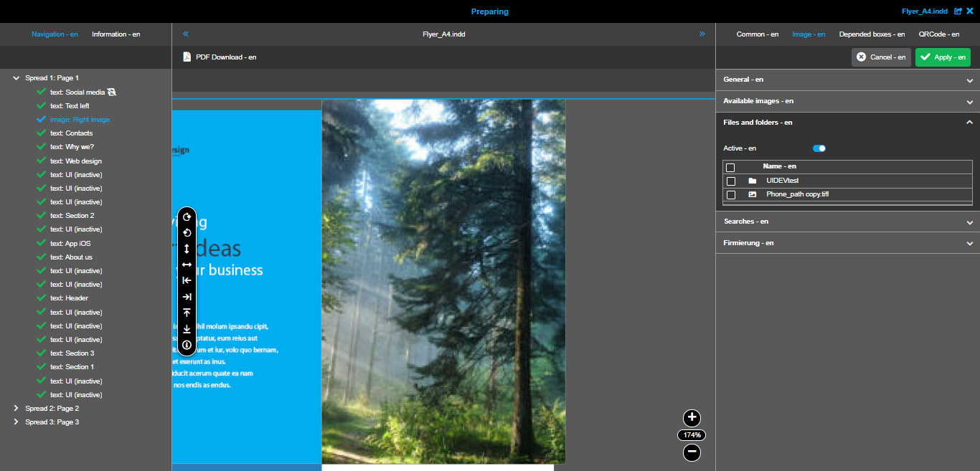Select the rotate clockwise tool
The image size is (980, 471).
(187, 217)
